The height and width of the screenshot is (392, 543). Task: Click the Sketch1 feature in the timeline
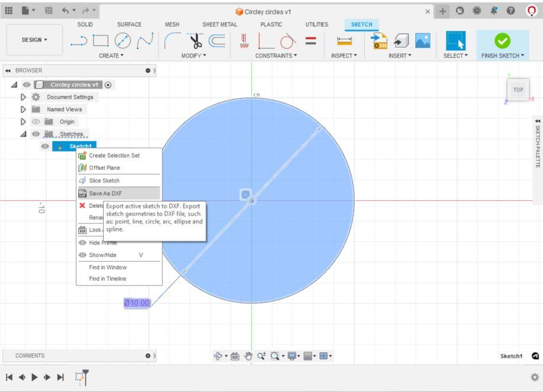point(80,377)
